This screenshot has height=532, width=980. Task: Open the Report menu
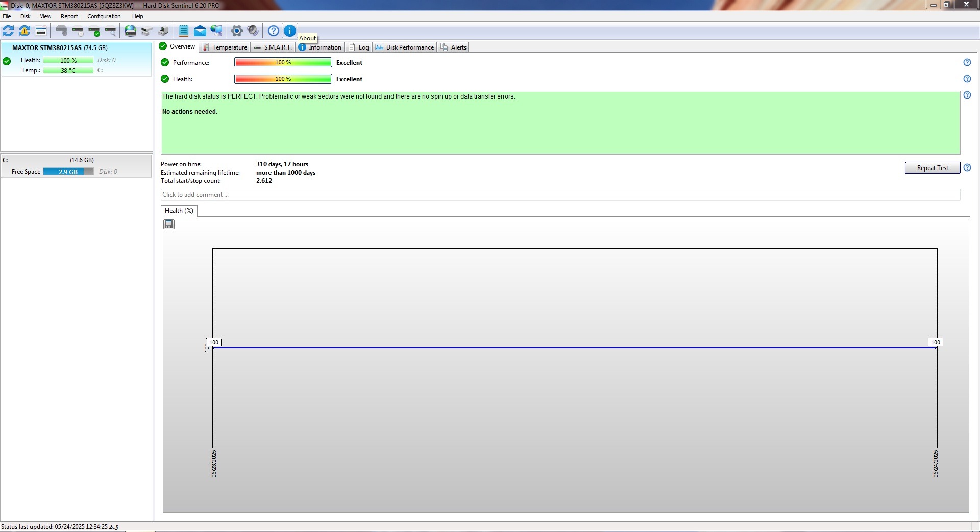click(69, 16)
